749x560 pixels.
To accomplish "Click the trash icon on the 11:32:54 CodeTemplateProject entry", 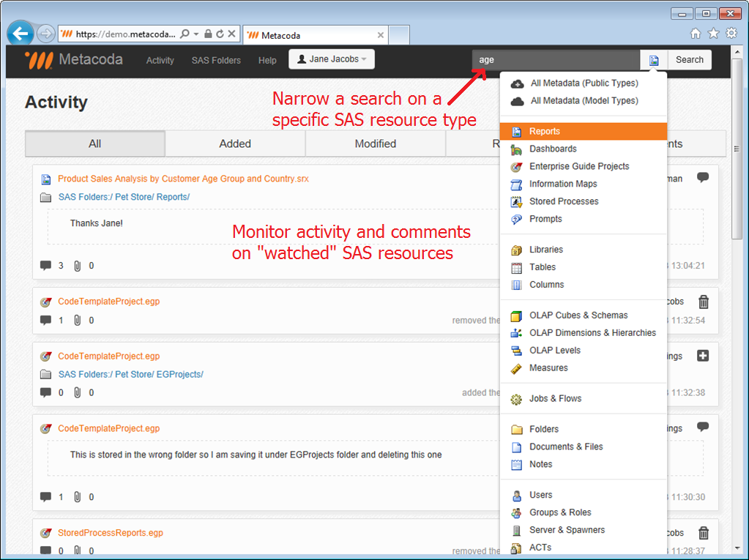I will point(704,302).
